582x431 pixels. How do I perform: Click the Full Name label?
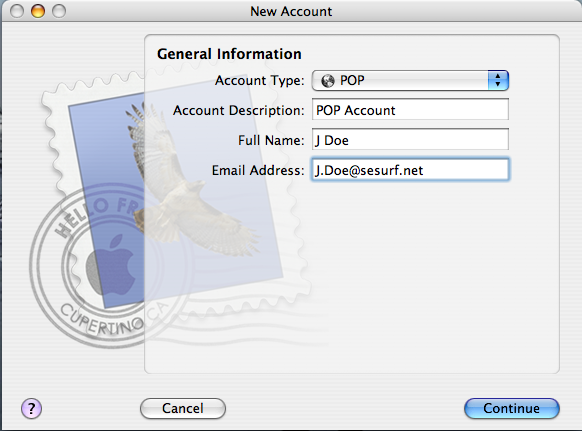click(271, 140)
